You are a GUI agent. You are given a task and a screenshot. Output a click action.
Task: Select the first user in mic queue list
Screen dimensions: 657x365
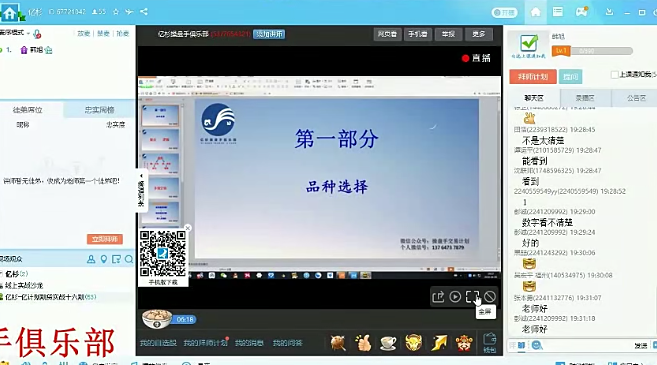click(36, 50)
